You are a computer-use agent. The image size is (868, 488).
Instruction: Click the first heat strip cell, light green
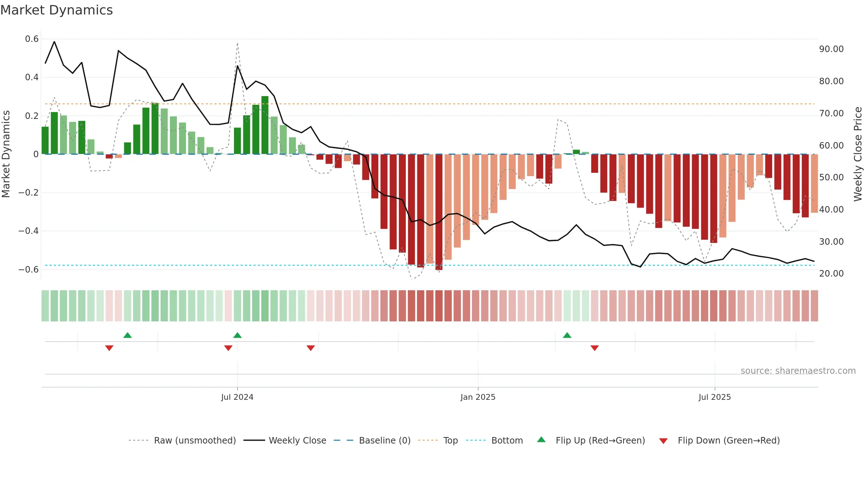45,306
